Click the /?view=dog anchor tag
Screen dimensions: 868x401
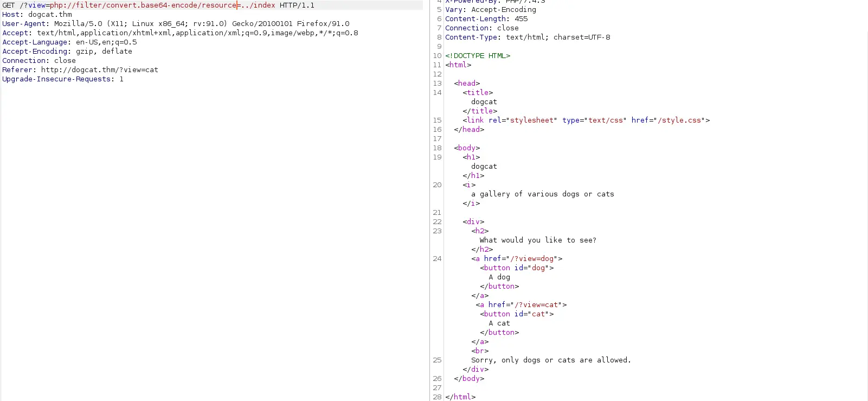517,259
